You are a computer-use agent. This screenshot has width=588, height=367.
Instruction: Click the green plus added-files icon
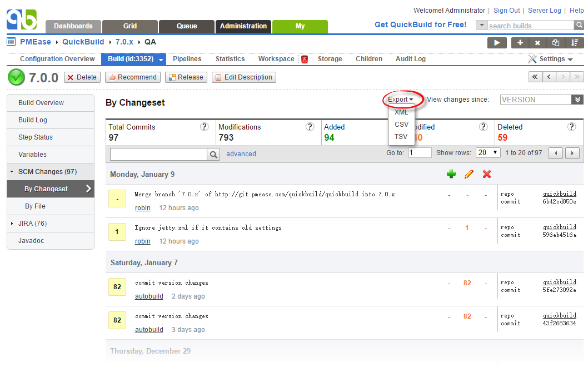451,174
